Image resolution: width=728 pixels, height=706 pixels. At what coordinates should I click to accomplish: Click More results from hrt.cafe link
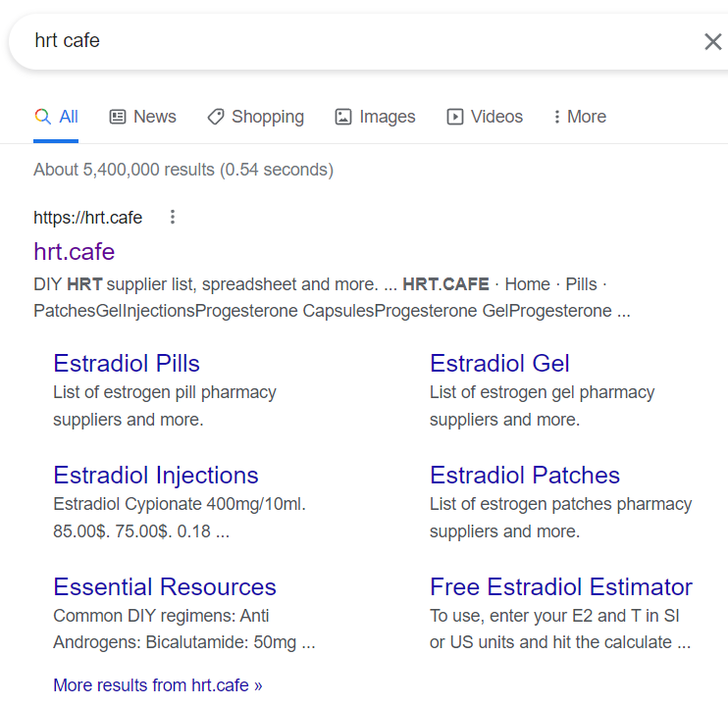pos(157,685)
